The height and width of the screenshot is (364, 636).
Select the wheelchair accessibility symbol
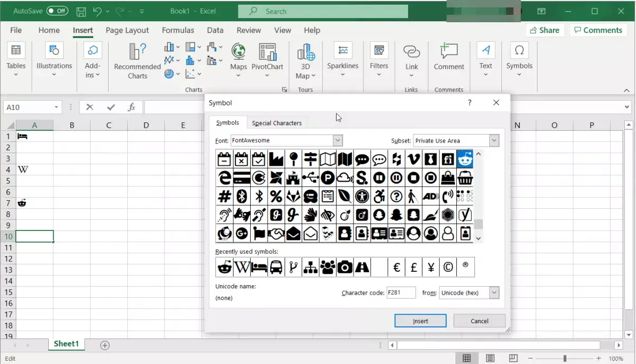click(x=379, y=196)
